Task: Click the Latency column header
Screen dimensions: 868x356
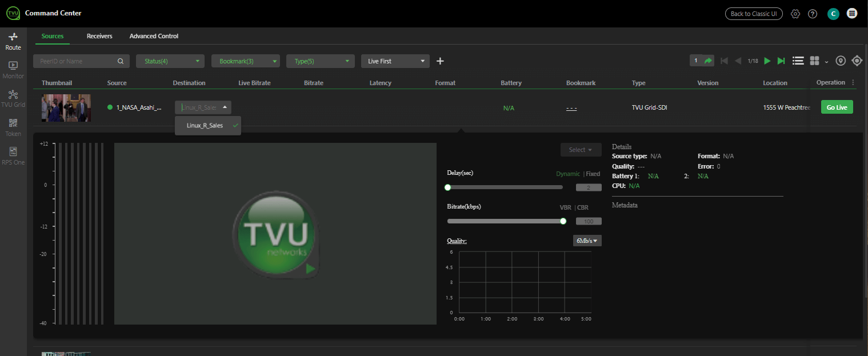Action: pos(381,83)
